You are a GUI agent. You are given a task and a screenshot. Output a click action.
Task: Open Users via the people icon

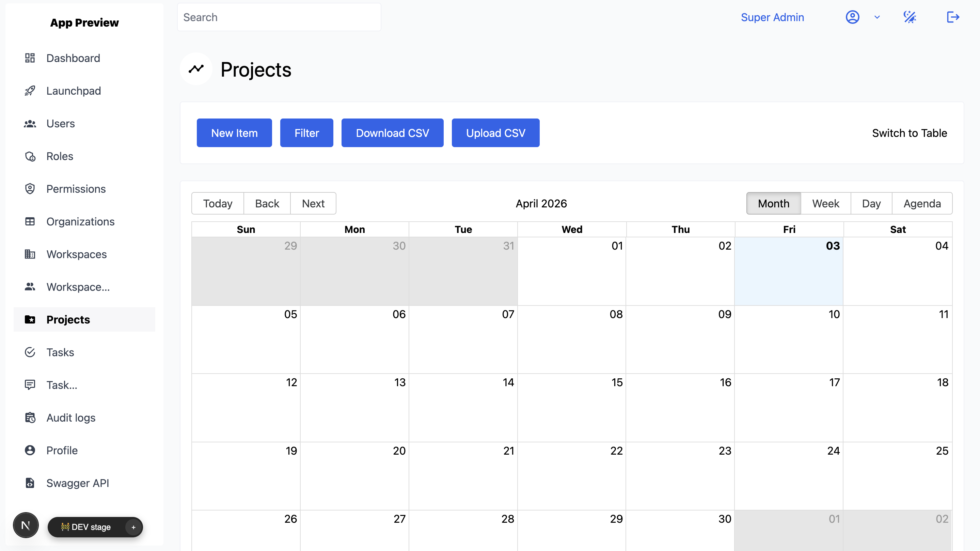click(30, 123)
